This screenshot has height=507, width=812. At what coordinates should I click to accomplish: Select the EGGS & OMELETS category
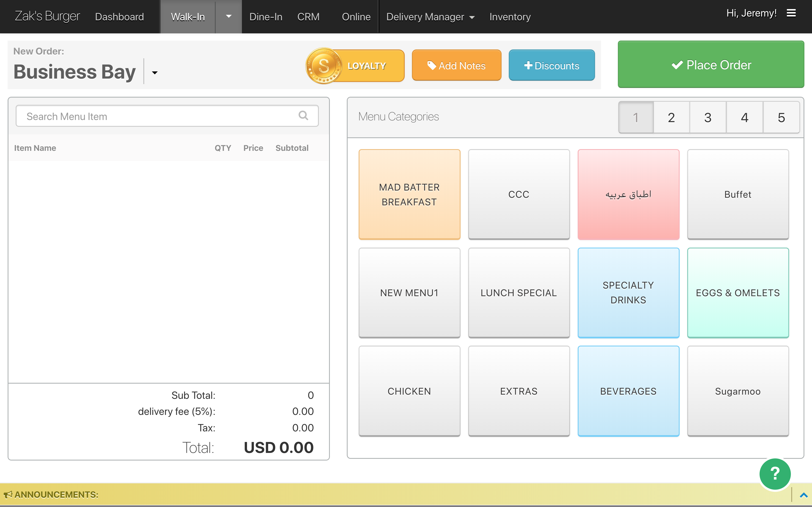click(x=738, y=292)
